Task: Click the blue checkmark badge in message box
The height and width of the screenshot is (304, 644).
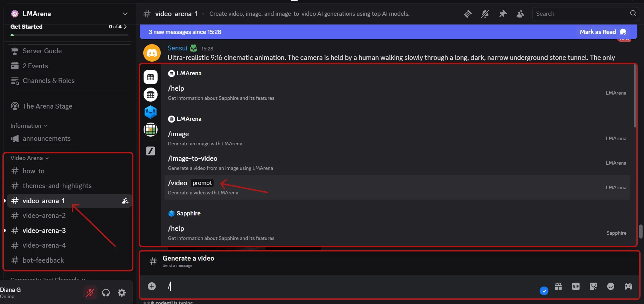Action: tap(544, 291)
